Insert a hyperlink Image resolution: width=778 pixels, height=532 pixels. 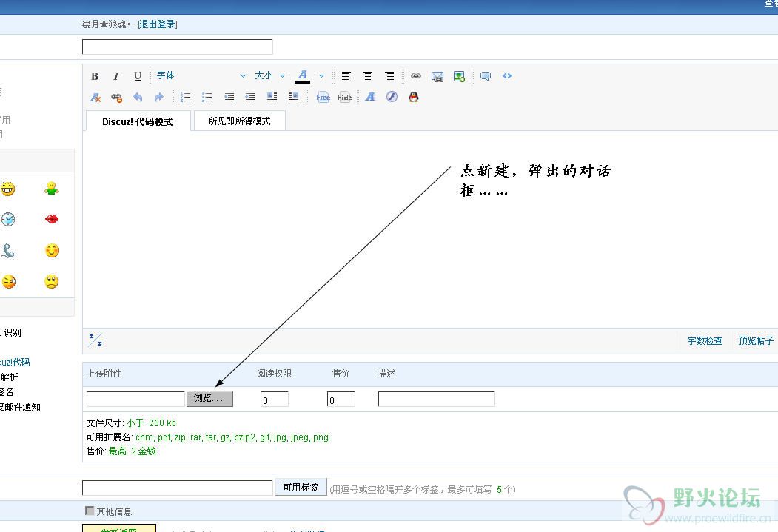coord(416,76)
